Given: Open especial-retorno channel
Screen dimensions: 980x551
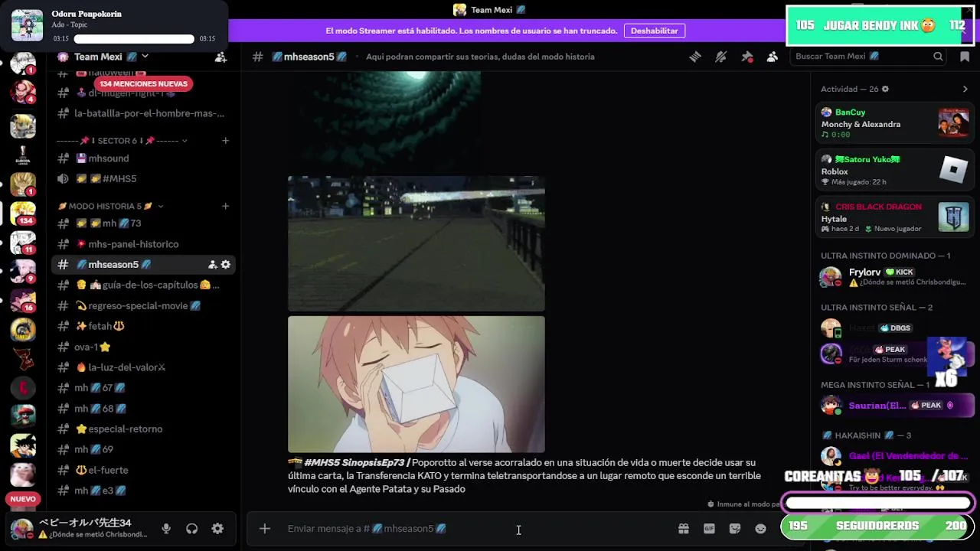Looking at the screenshot, I should click(143, 429).
